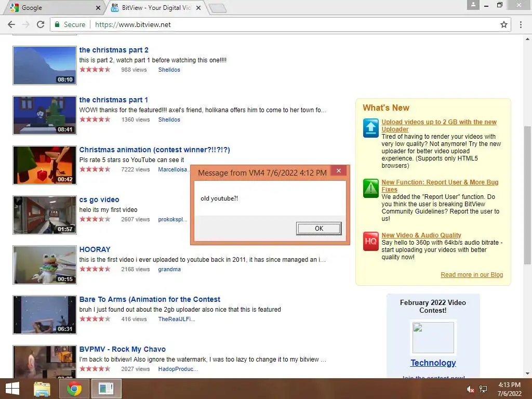Click star rating of christmas part 2
532x399 pixels.
95,70
